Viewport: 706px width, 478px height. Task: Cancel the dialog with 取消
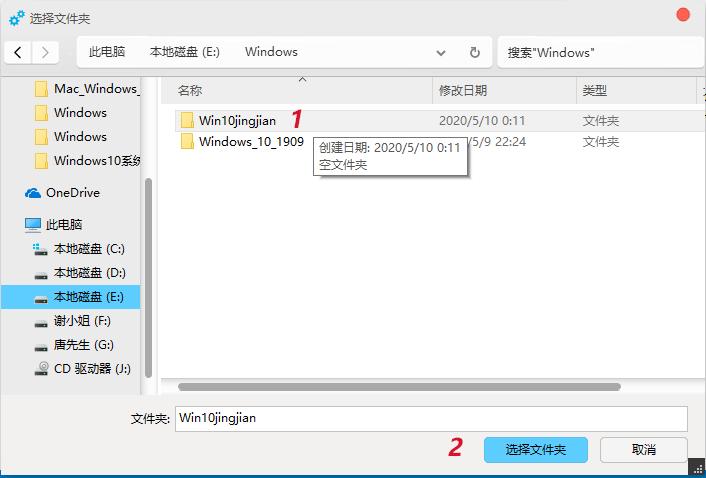click(x=643, y=450)
